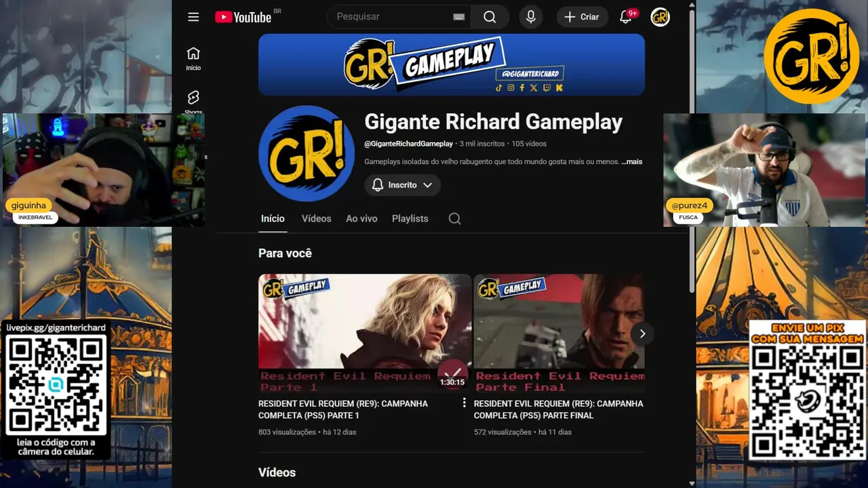Image resolution: width=868 pixels, height=488 pixels.
Task: Show next videos with carousel arrow
Action: [642, 333]
